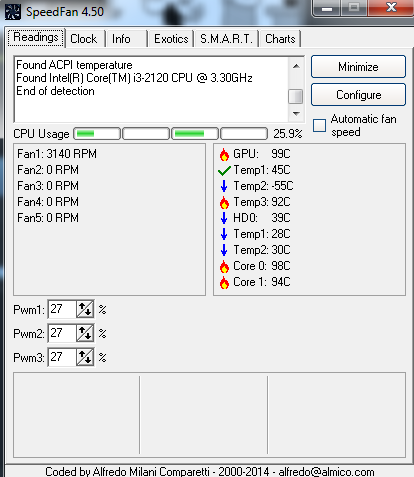Enable the Automatic fan speed checkbox
Screen dimensions: 414x477
319,126
